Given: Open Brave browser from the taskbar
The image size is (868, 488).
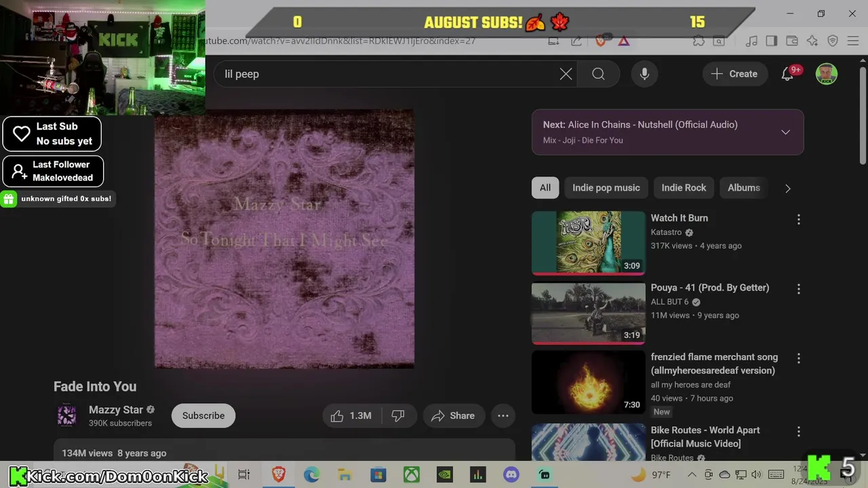Looking at the screenshot, I should pyautogui.click(x=278, y=474).
